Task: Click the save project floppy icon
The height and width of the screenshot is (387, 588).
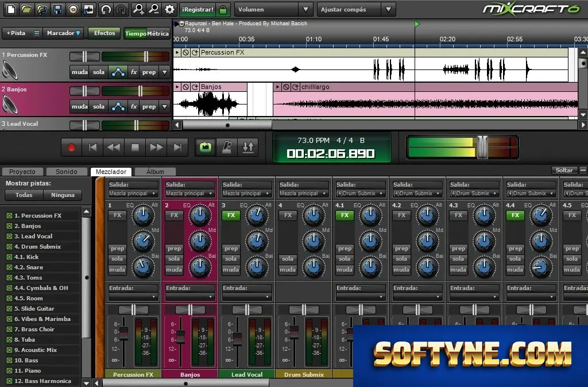Action: [57, 9]
